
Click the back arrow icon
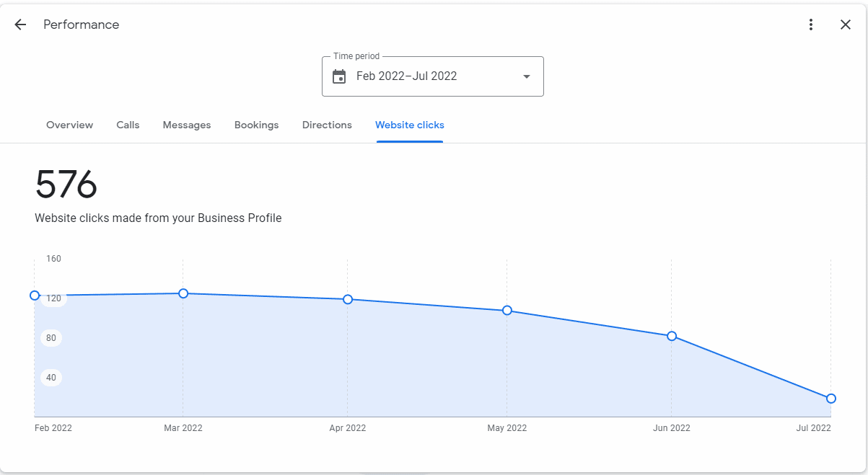tap(20, 25)
